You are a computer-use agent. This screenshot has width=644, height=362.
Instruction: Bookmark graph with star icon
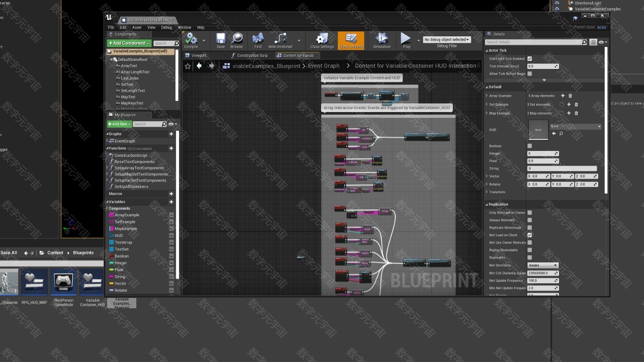[188, 66]
